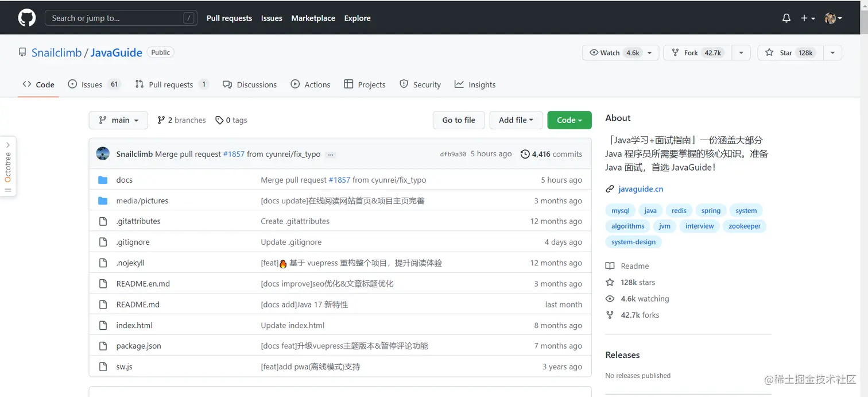Open commit hash dfb9a30

[x=453, y=154]
